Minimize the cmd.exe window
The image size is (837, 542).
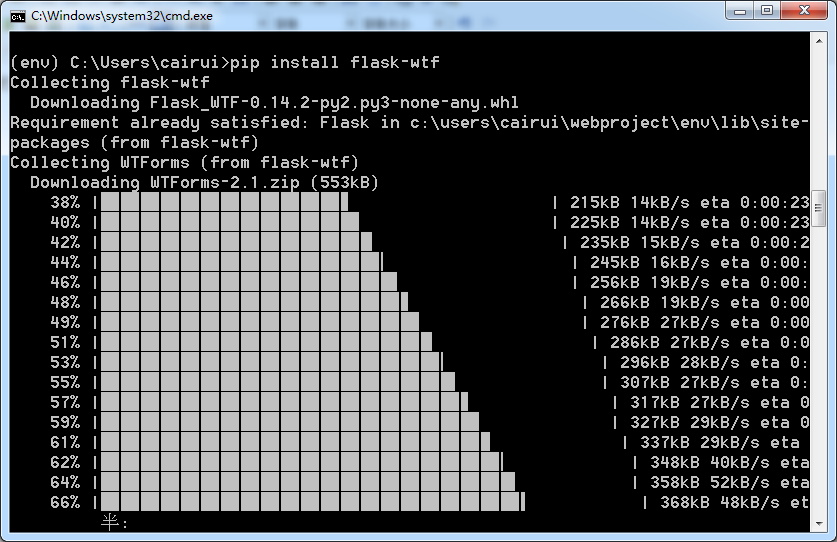coord(740,11)
